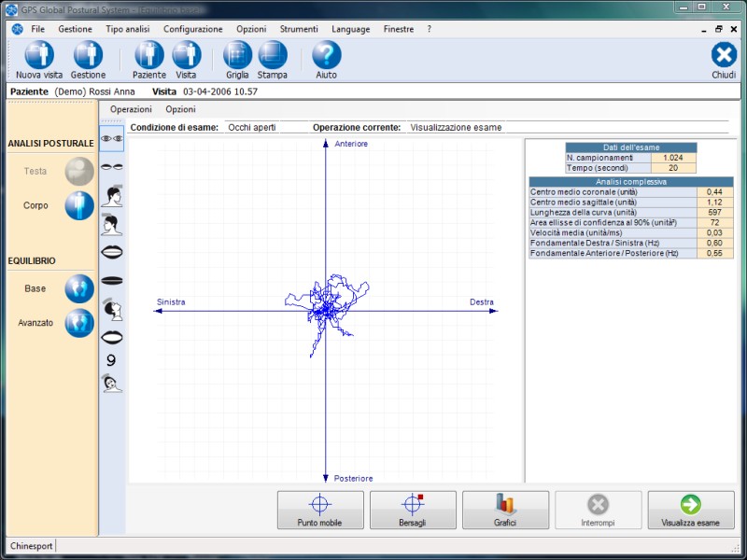
Task: Open the Operazioni dropdown menu
Action: click(x=131, y=109)
